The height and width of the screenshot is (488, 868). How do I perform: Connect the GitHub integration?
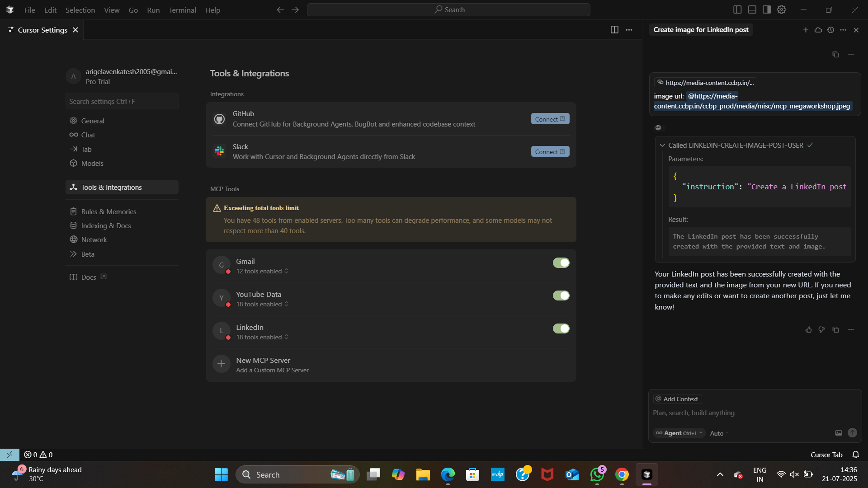point(550,119)
